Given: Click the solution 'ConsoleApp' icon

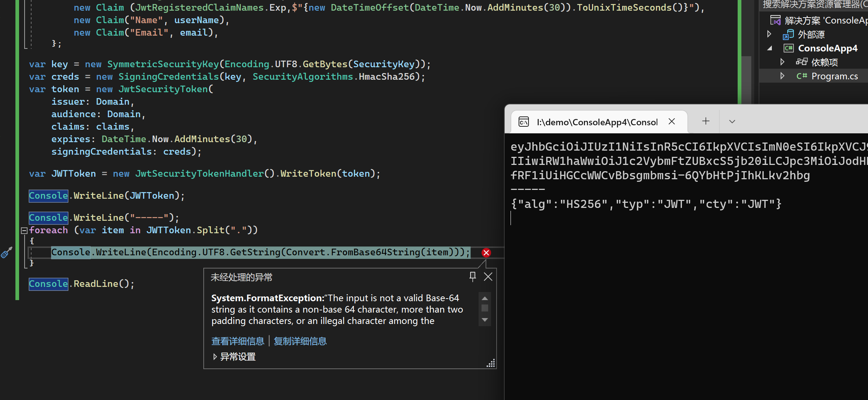Looking at the screenshot, I should (776, 20).
